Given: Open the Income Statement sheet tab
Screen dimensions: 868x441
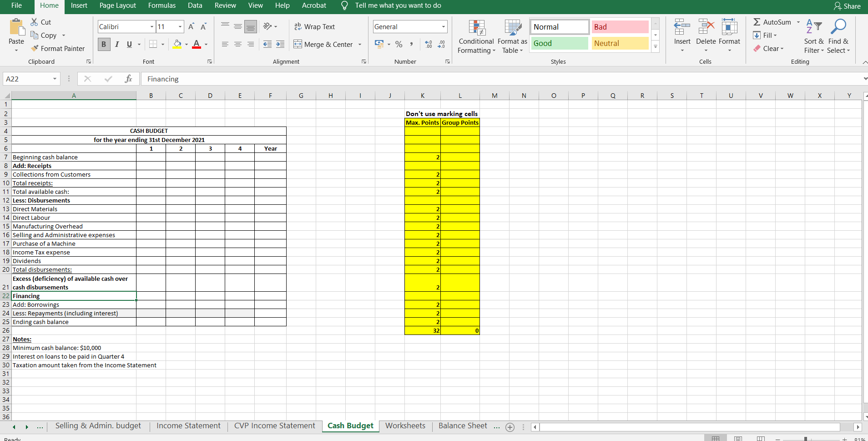Looking at the screenshot, I should pos(188,426).
